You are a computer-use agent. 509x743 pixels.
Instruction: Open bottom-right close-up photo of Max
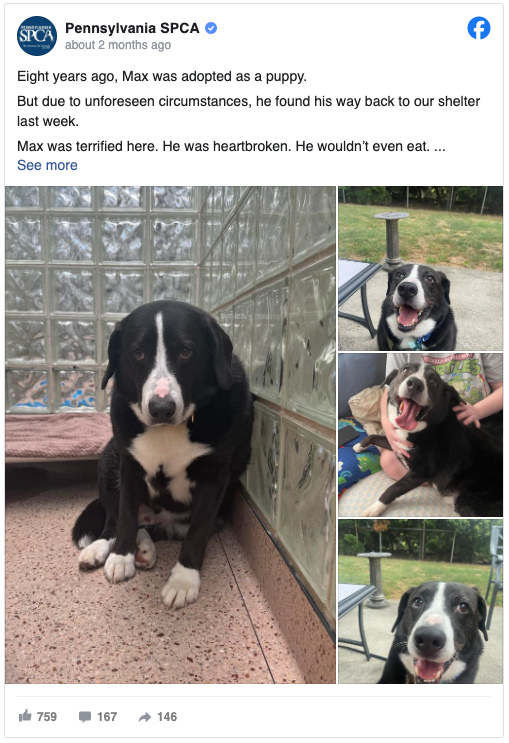pos(420,601)
